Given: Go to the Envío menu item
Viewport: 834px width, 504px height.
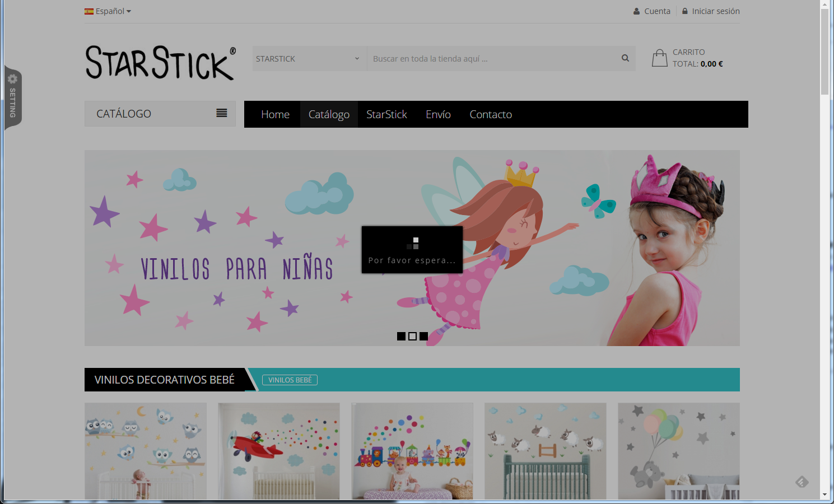Looking at the screenshot, I should (438, 114).
